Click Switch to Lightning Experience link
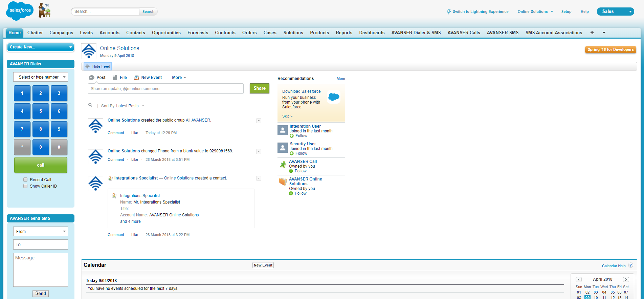The image size is (644, 299). coord(481,12)
